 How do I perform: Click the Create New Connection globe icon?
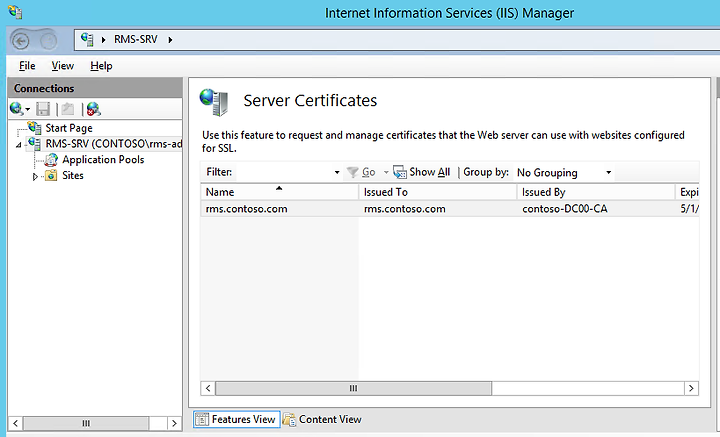(19, 109)
